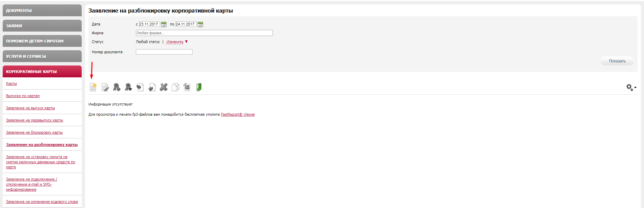Image resolution: width=644 pixels, height=208 pixels.
Task: Click the page icon with a forward arrow
Action: pyautogui.click(x=140, y=87)
